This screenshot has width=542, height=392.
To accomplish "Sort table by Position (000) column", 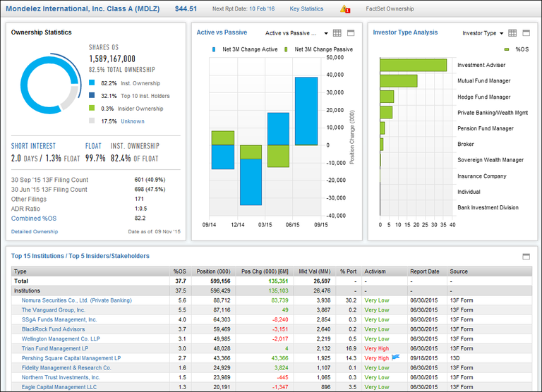I will 213,271.
